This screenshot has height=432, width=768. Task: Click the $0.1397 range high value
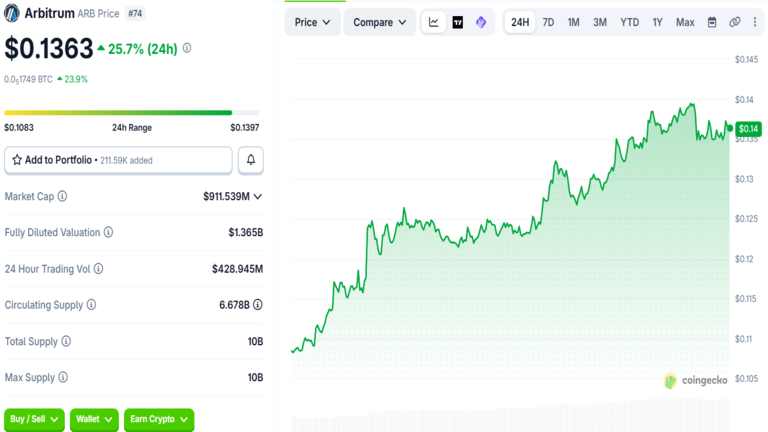[244, 127]
